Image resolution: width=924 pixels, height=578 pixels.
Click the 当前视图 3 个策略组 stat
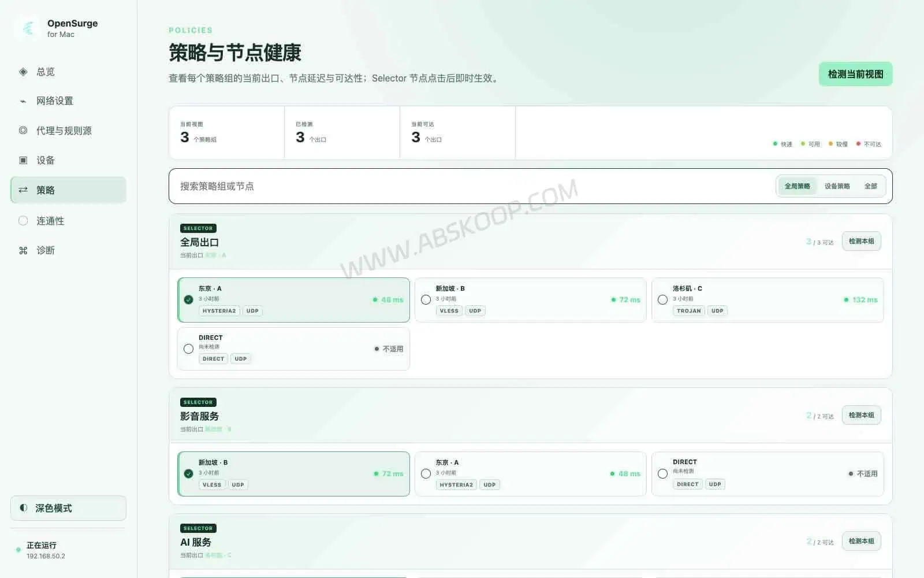(x=226, y=133)
